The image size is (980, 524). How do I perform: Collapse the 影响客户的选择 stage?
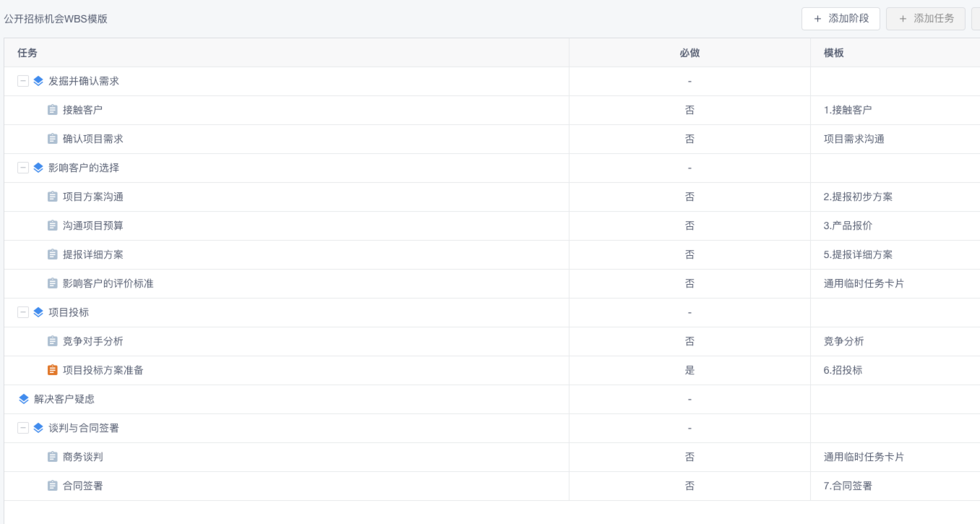23,168
